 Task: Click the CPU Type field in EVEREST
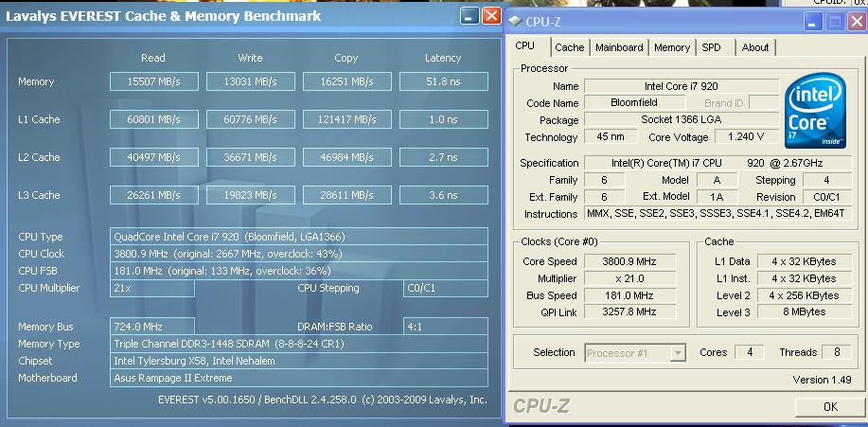299,237
